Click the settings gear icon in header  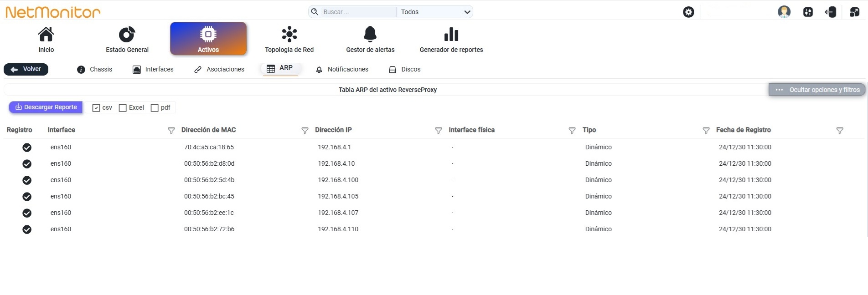pyautogui.click(x=688, y=12)
